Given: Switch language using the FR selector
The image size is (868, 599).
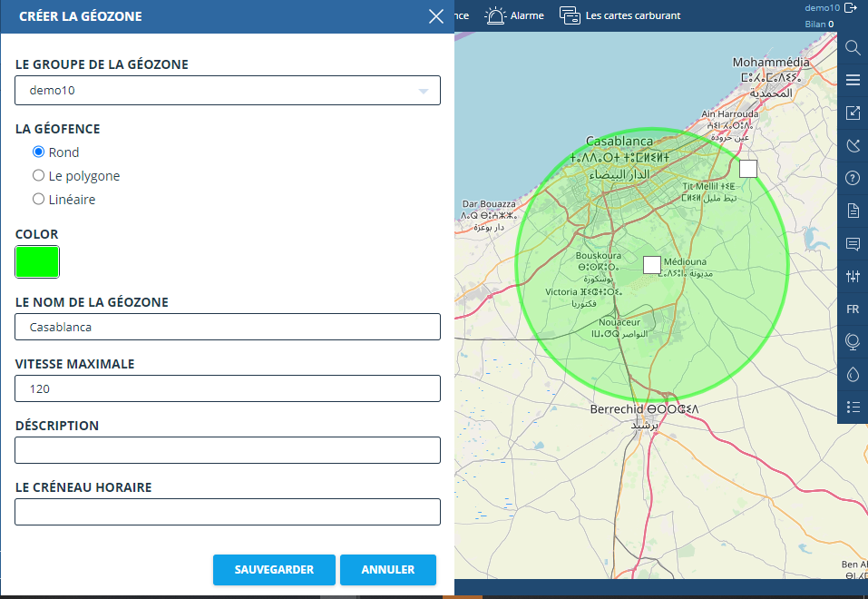Looking at the screenshot, I should [x=853, y=309].
